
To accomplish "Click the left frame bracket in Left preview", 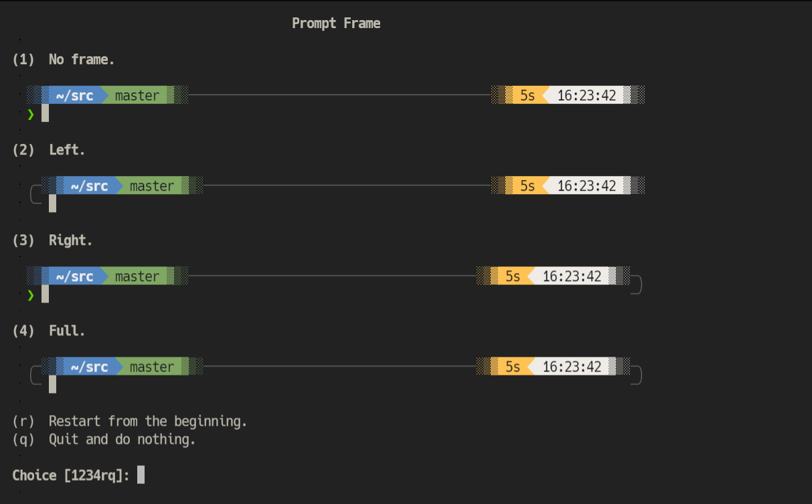I will [x=35, y=195].
